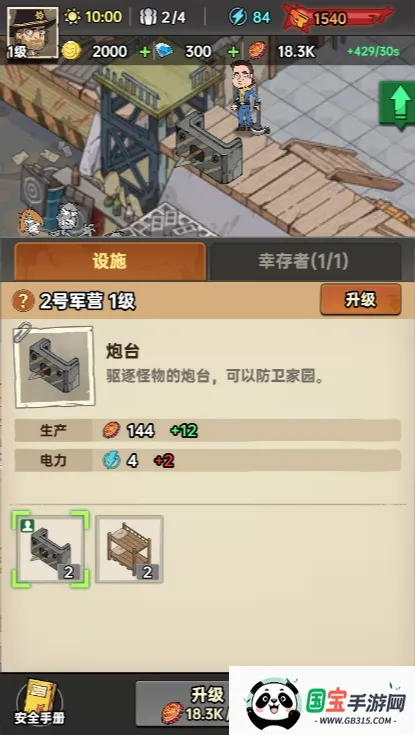Click the green plus beside gold coins
The width and height of the screenshot is (415, 735).
coord(145,52)
